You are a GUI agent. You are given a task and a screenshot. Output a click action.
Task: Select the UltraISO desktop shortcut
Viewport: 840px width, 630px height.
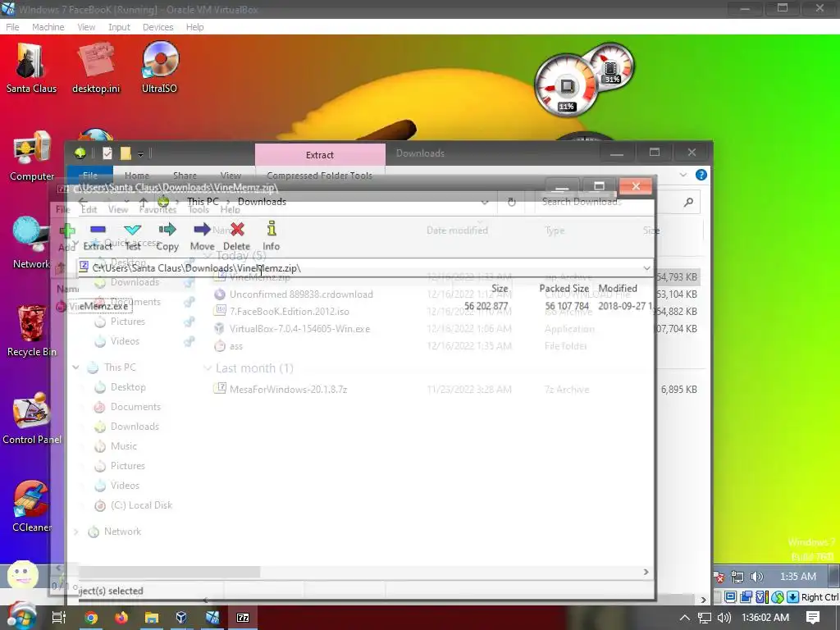[x=160, y=68]
